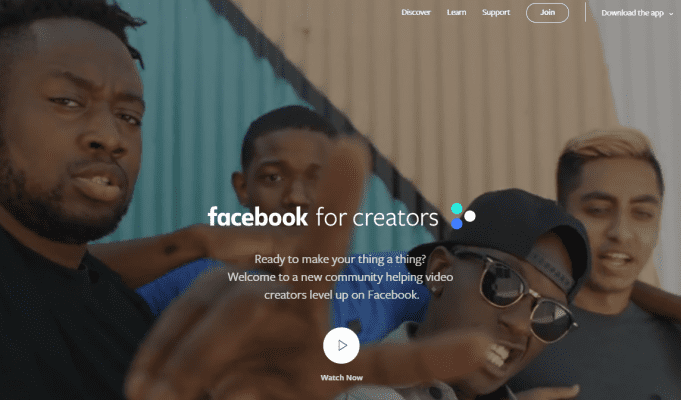Expand the Download the app chevron arrow
The height and width of the screenshot is (400, 681).
(671, 14)
